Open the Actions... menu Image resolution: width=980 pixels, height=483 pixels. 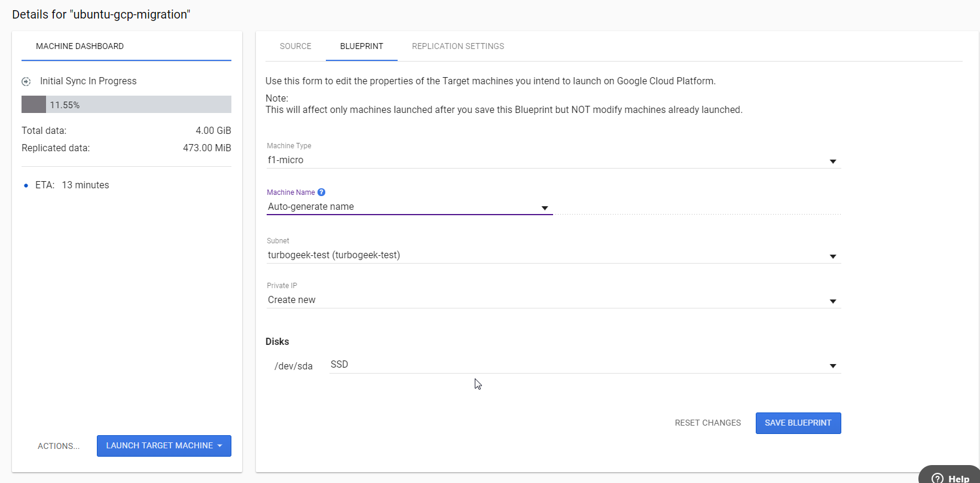click(x=59, y=446)
